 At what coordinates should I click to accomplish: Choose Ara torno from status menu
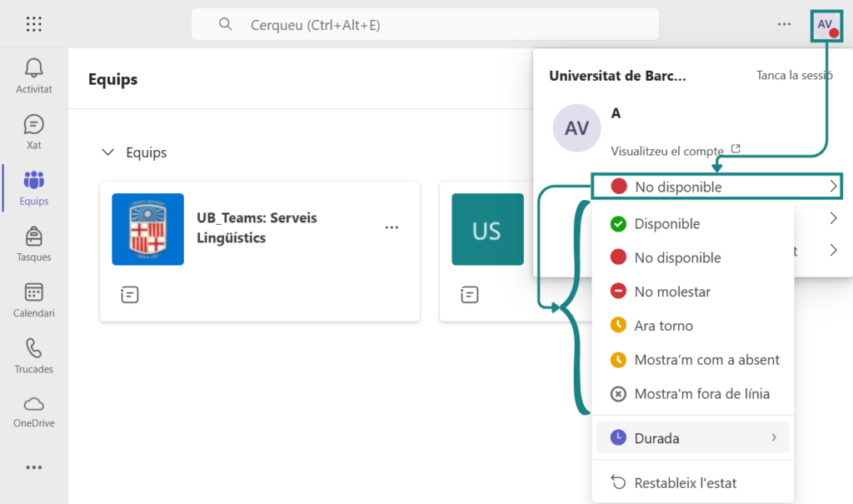coord(663,326)
